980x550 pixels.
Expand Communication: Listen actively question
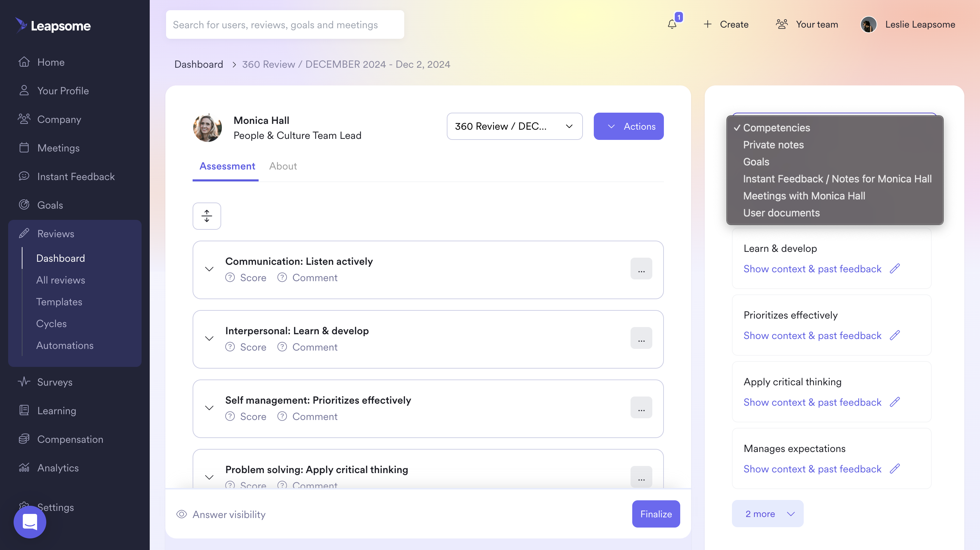(209, 269)
